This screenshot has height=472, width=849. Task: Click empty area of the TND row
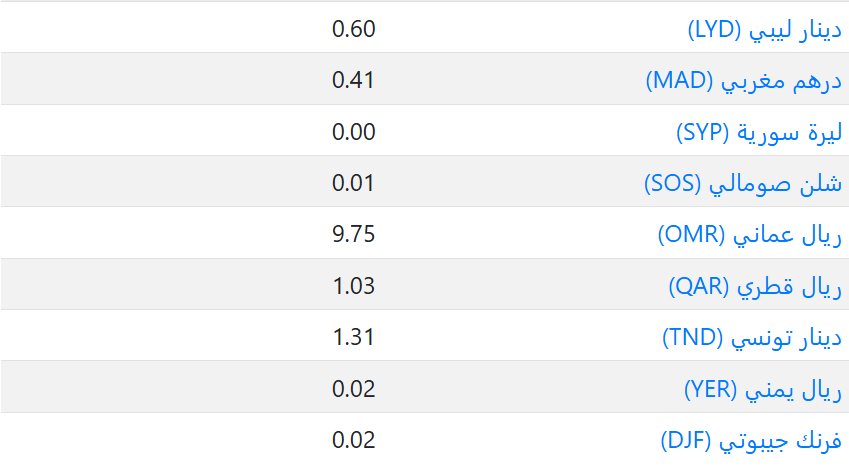pos(150,337)
